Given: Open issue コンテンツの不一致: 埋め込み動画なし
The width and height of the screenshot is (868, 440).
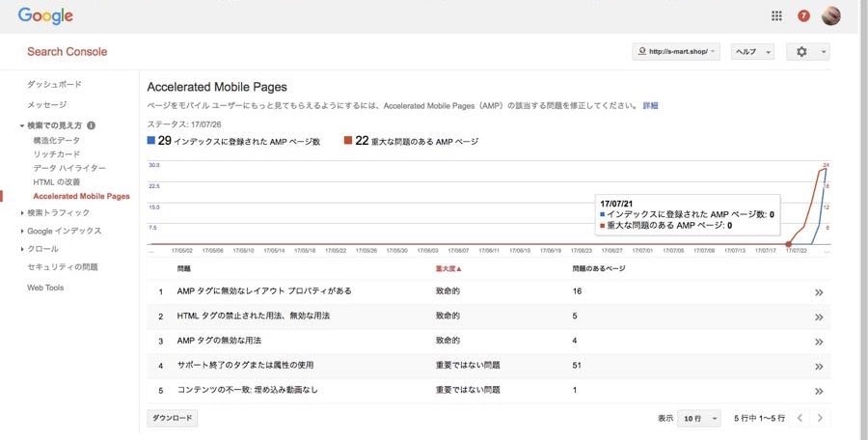Looking at the screenshot, I should coord(248,390).
